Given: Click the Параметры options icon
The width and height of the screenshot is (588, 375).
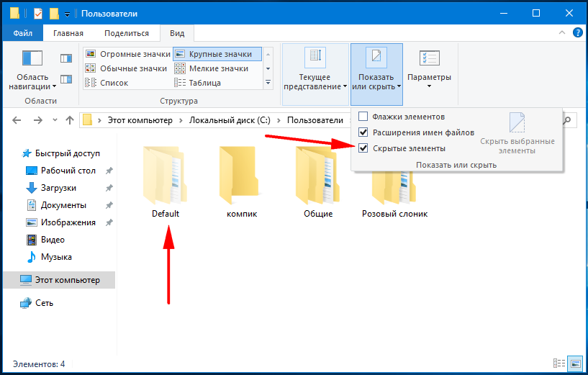Looking at the screenshot, I should coord(429,58).
